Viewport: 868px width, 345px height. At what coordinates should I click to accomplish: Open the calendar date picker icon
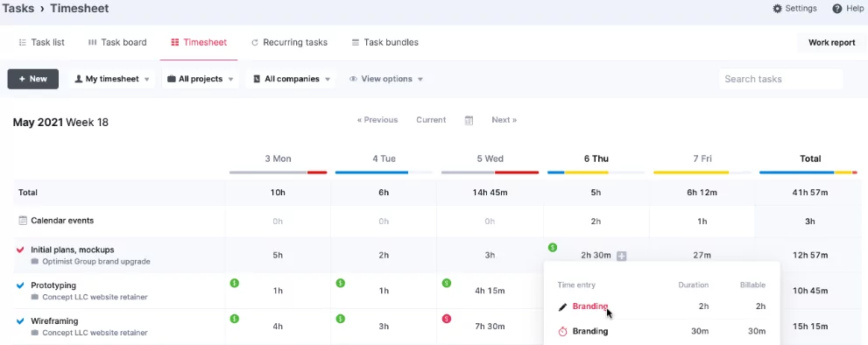(469, 120)
